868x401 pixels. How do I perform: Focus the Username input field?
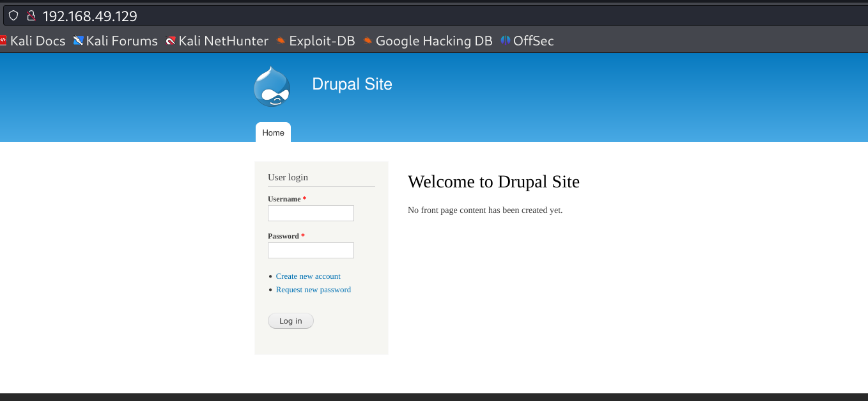[311, 214]
